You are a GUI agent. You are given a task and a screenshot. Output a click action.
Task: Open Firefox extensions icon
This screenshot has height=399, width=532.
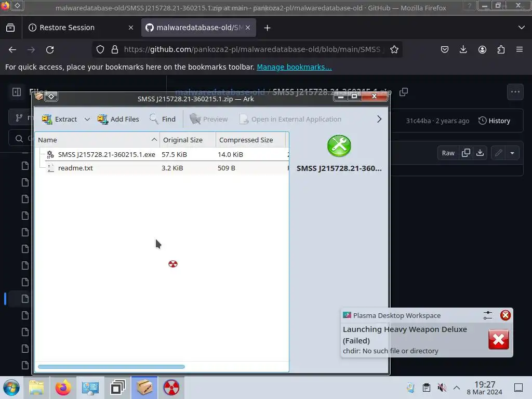tap(501, 49)
